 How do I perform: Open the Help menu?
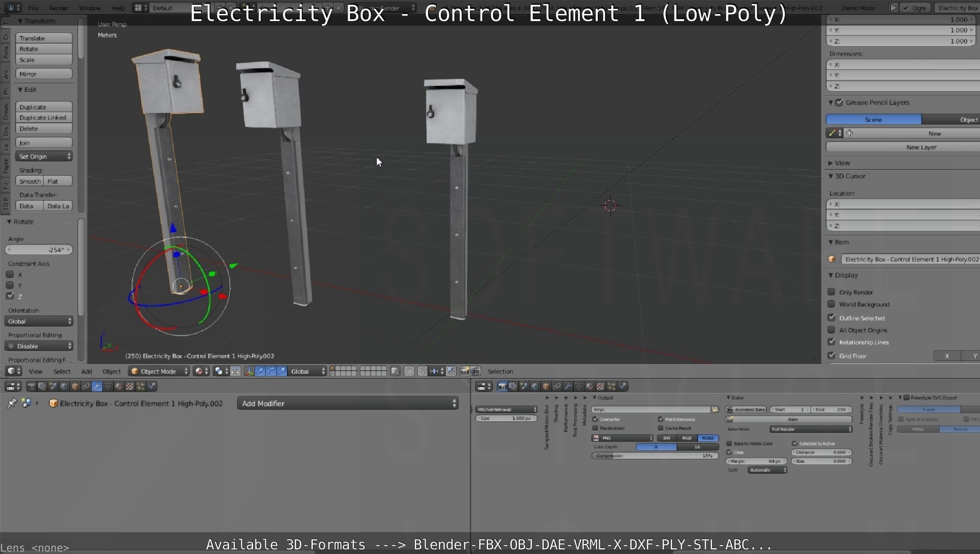pos(118,8)
